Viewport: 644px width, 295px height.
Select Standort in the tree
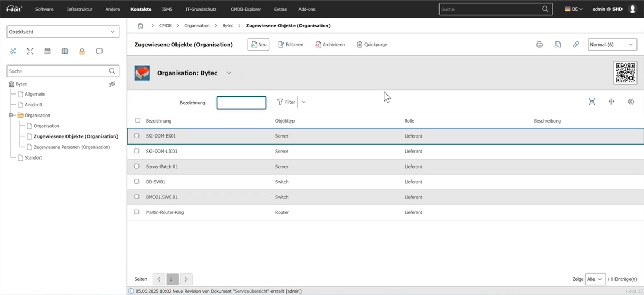pyautogui.click(x=33, y=157)
